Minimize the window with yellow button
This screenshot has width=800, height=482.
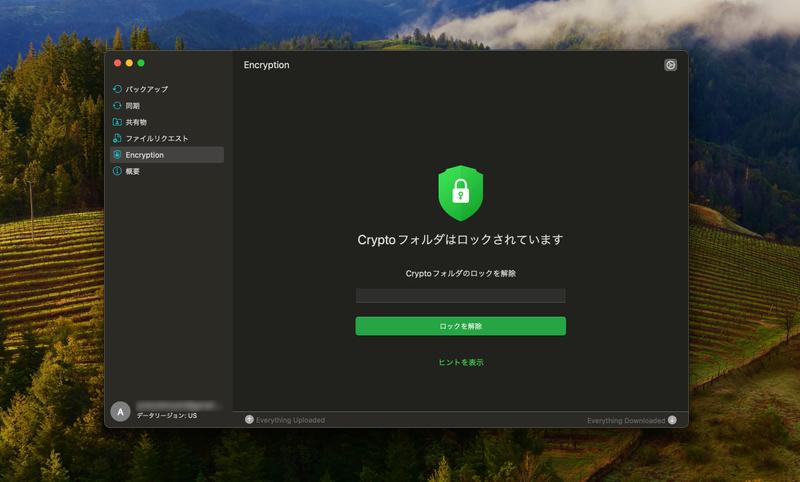[129, 63]
